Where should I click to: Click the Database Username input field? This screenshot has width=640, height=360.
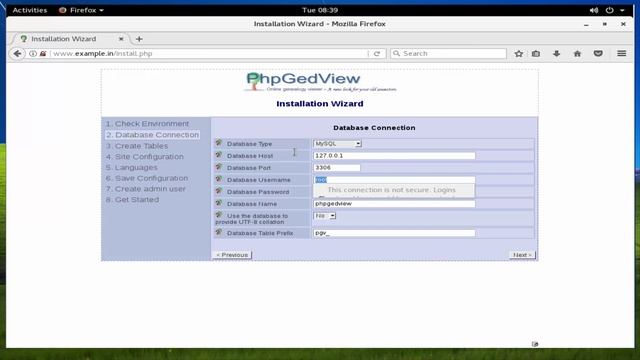click(394, 180)
